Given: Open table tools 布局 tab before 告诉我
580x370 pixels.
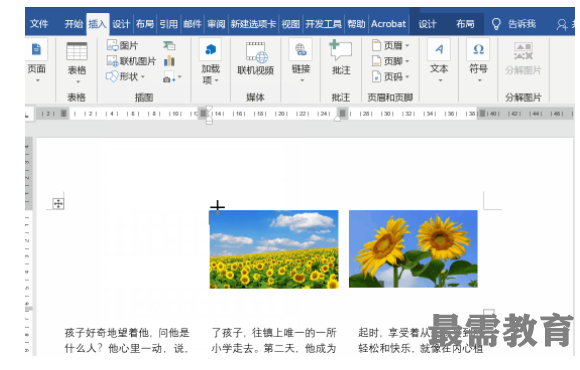Looking at the screenshot, I should point(465,24).
